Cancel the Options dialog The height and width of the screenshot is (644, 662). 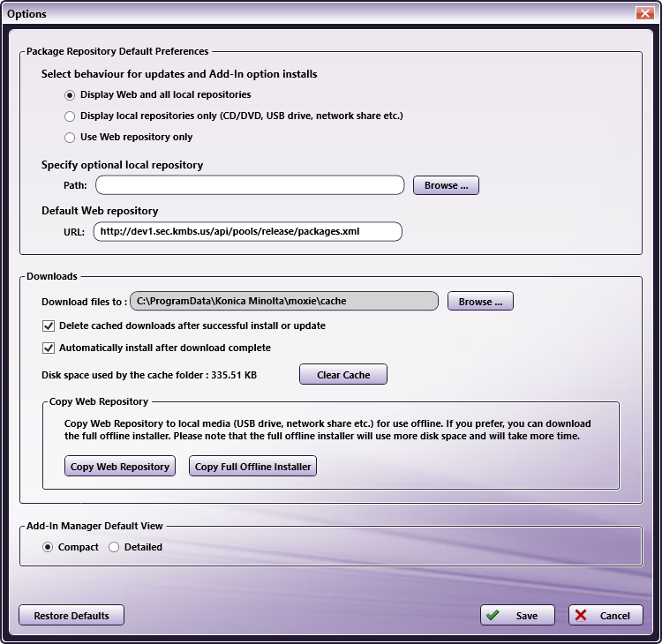pos(606,615)
